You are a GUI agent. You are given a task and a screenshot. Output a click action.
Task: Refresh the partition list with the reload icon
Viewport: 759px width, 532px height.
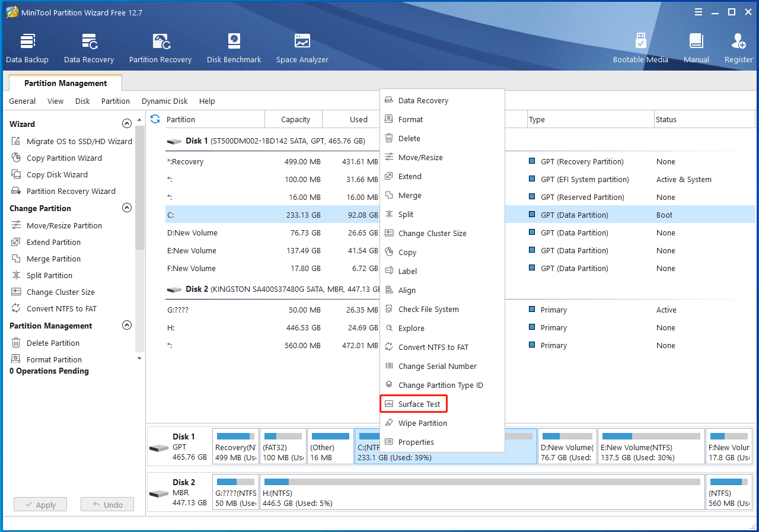click(x=155, y=119)
